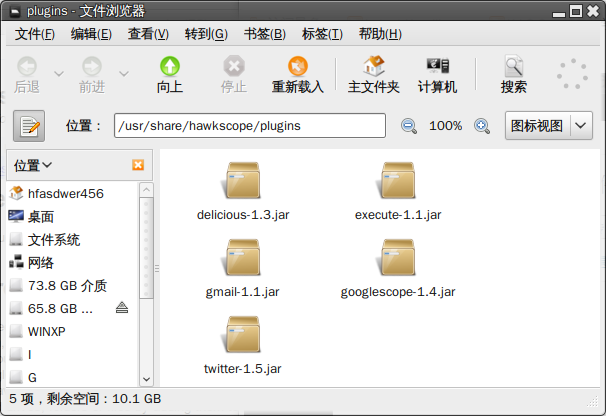
Task: Open the 标签(T) menu
Action: (322, 34)
